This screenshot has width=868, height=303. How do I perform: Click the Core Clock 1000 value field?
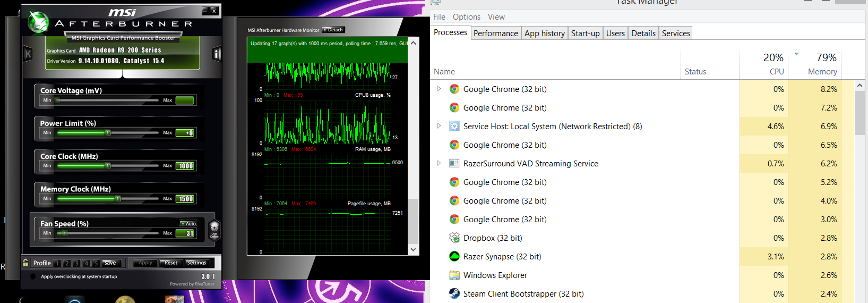185,166
